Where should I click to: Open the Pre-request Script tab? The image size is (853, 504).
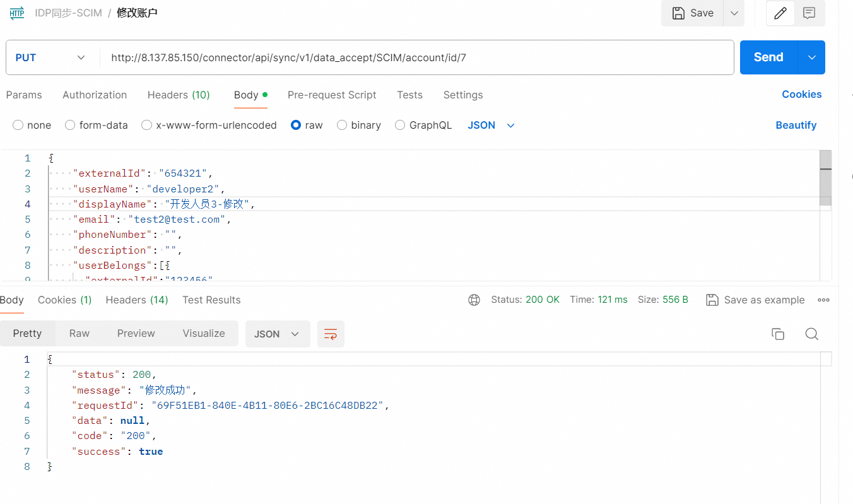point(332,95)
